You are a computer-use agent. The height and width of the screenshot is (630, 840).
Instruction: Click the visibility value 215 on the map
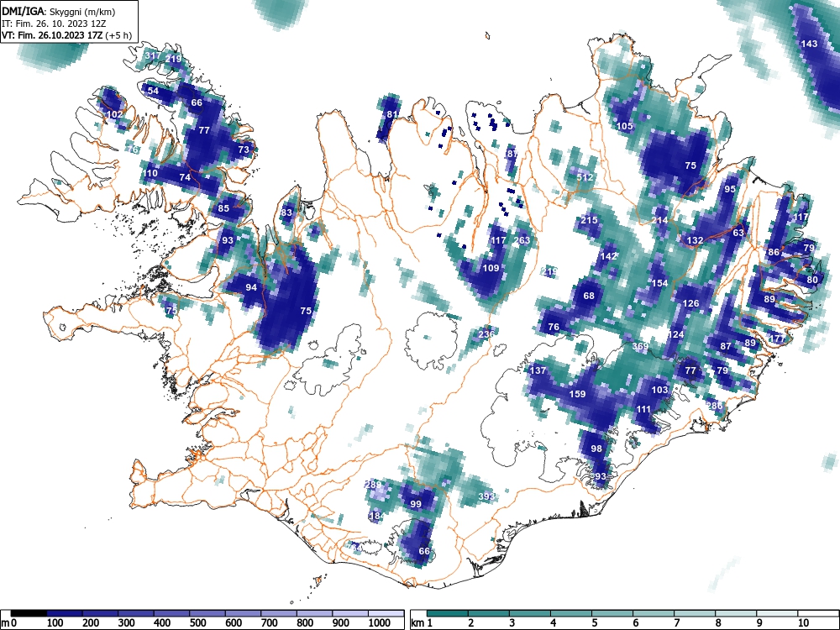click(589, 220)
